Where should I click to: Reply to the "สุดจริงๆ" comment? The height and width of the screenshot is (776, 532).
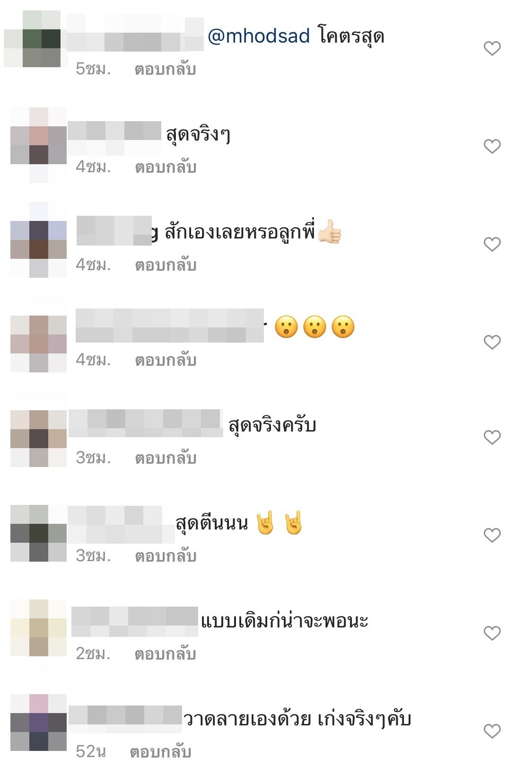point(166,167)
